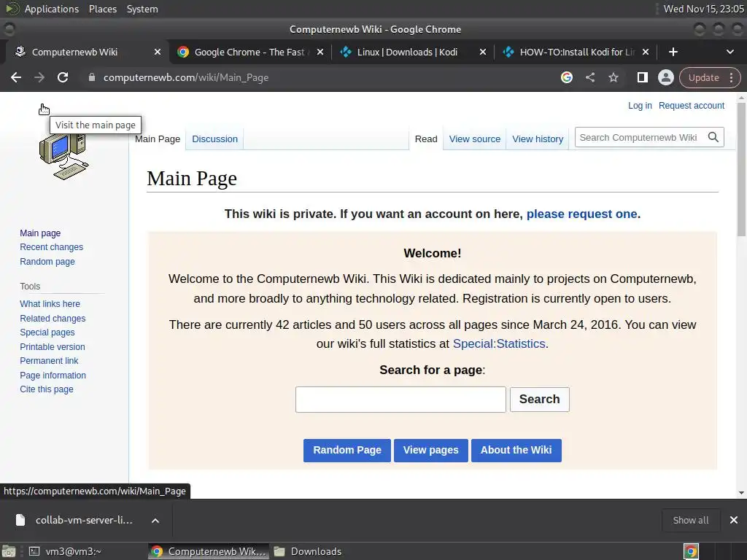View site info via the padlock icon
747x560 pixels.
(92, 77)
